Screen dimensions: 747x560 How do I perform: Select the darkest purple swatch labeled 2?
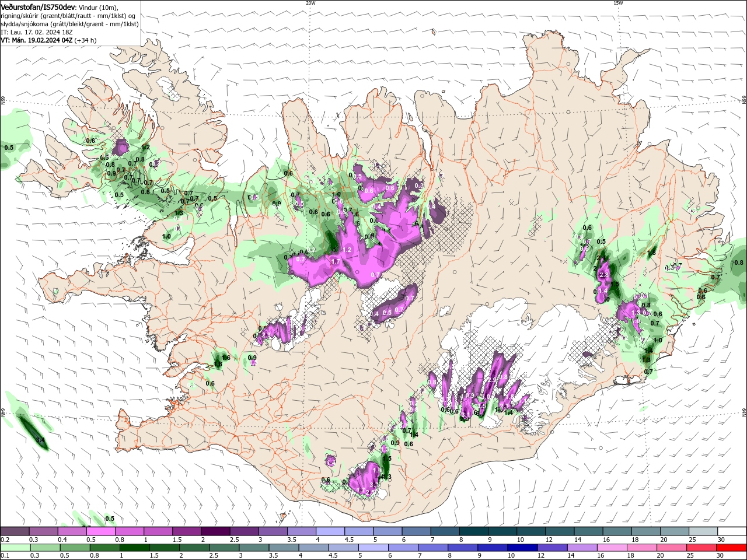click(x=215, y=531)
